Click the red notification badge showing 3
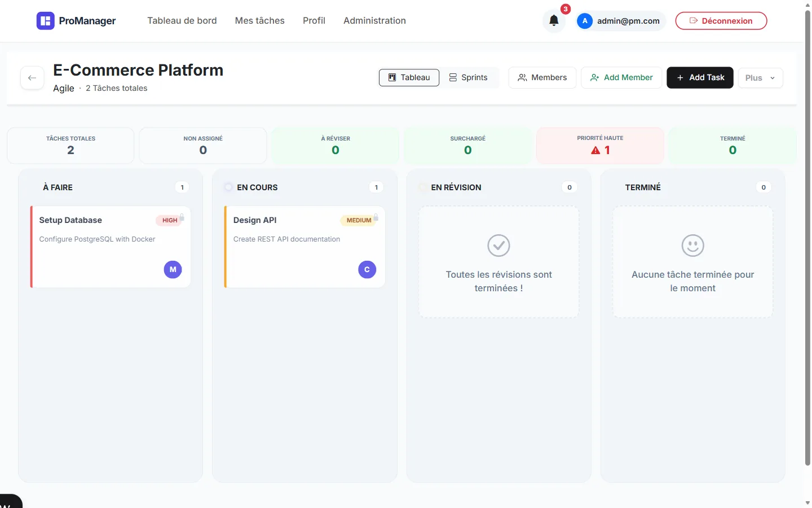The width and height of the screenshot is (812, 508). (566, 9)
